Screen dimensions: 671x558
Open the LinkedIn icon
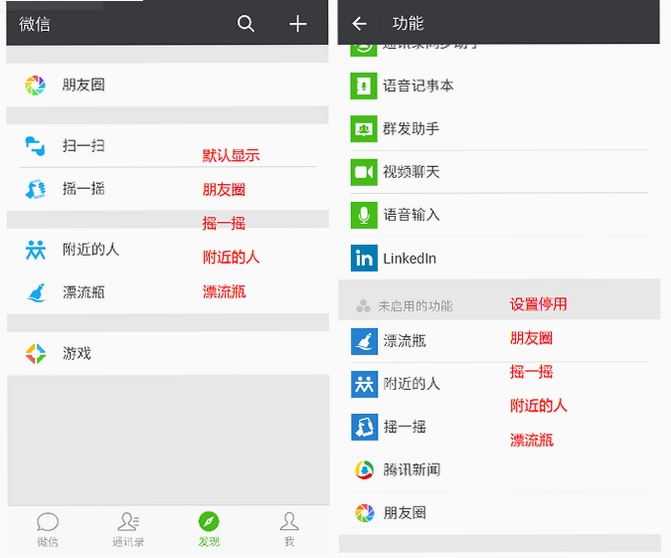coord(364,258)
